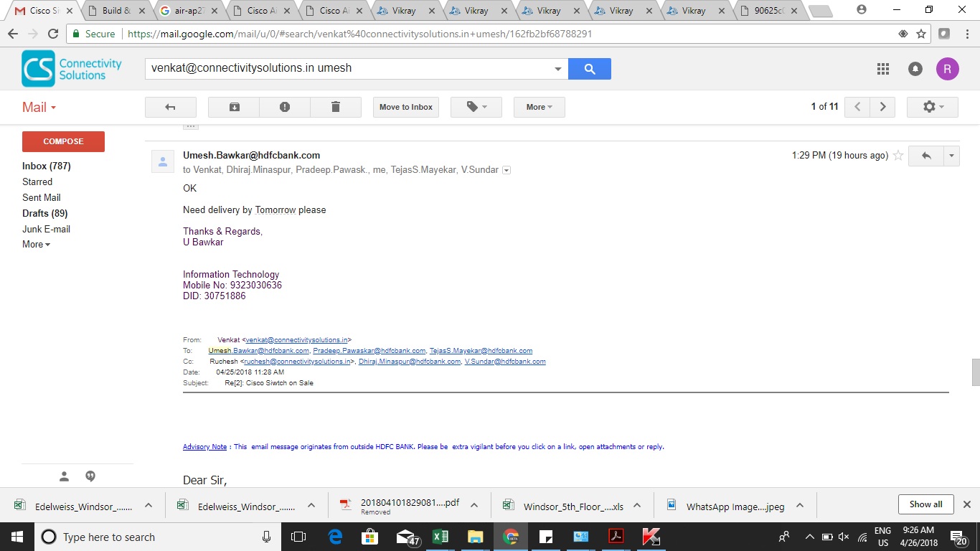Click the back to search results arrow
This screenshot has width=980, height=551.
pyautogui.click(x=170, y=107)
